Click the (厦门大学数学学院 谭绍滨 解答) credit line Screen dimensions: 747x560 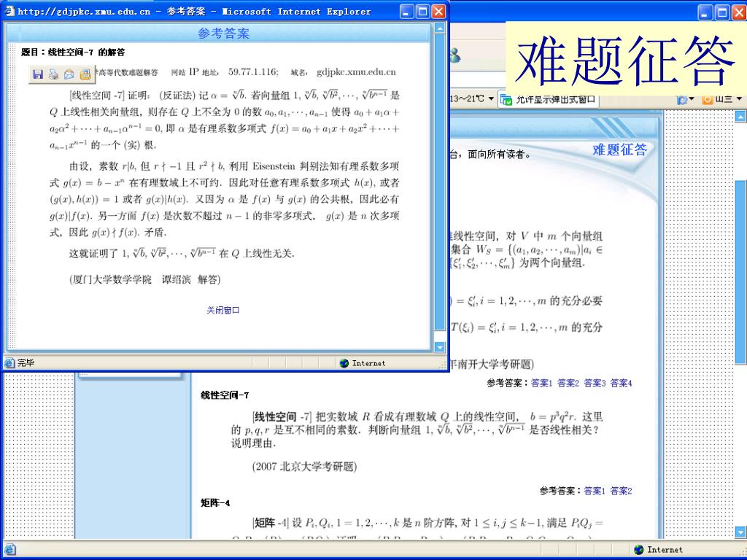[145, 279]
